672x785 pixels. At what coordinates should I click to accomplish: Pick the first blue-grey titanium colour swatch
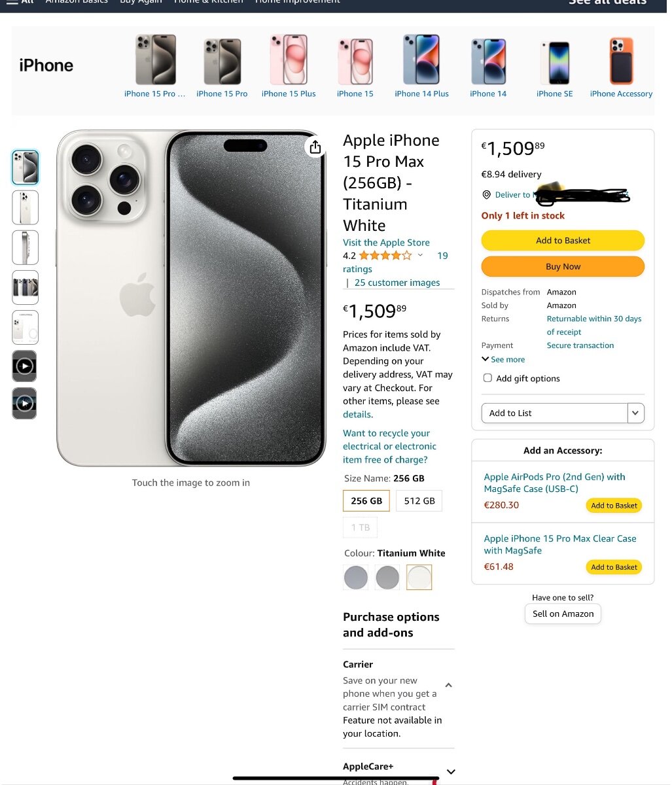(356, 578)
